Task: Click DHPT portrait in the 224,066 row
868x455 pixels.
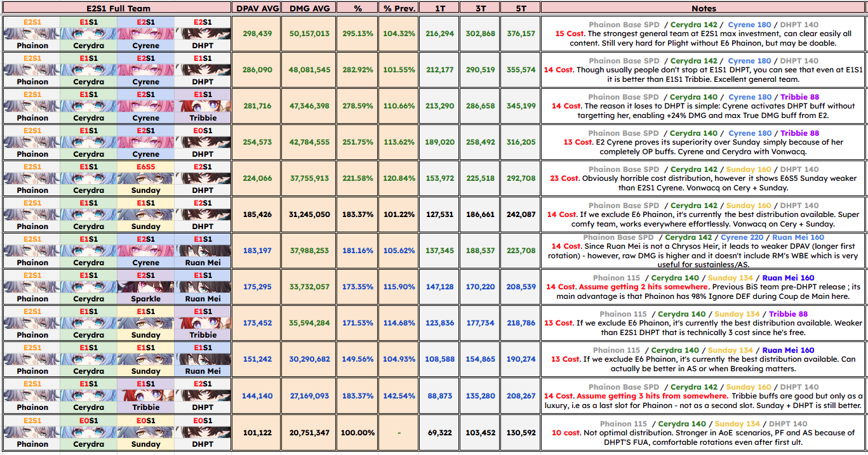Action: (x=203, y=178)
